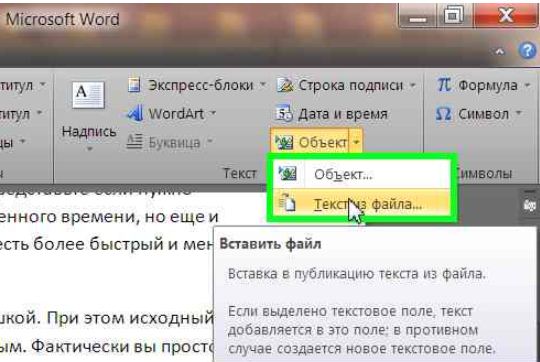Close the Word window
The width and height of the screenshot is (540, 362).
pos(506,15)
